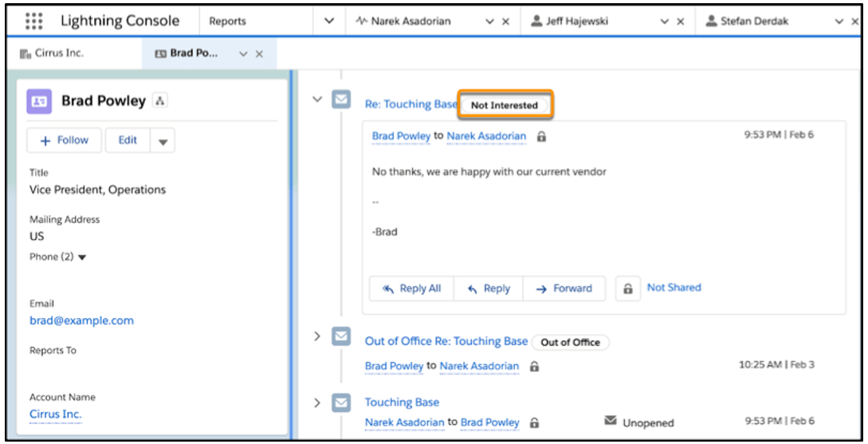This screenshot has width=868, height=444.
Task: Click Narek Asadorian tab pulse icon
Action: point(362,21)
